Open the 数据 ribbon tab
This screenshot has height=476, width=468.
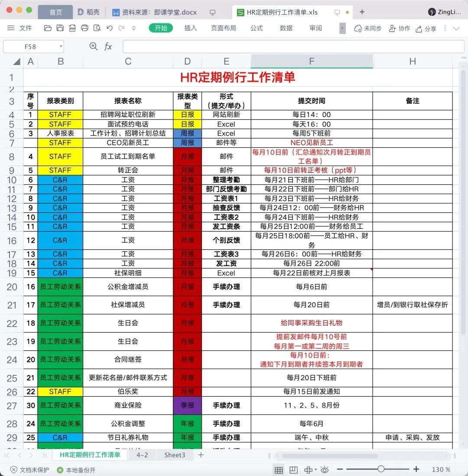(x=286, y=28)
